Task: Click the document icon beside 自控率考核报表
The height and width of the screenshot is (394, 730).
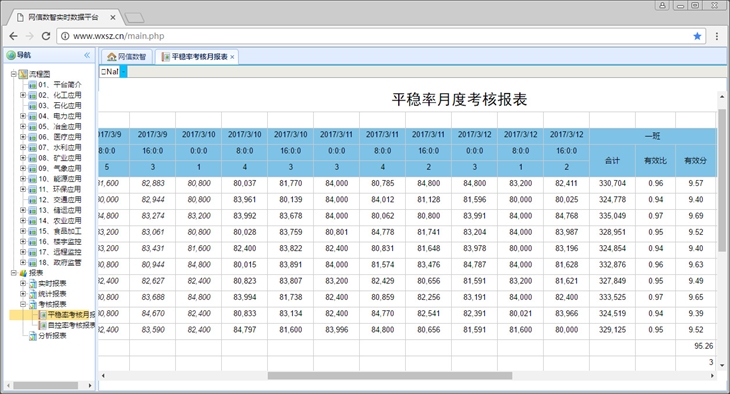Action: click(43, 325)
